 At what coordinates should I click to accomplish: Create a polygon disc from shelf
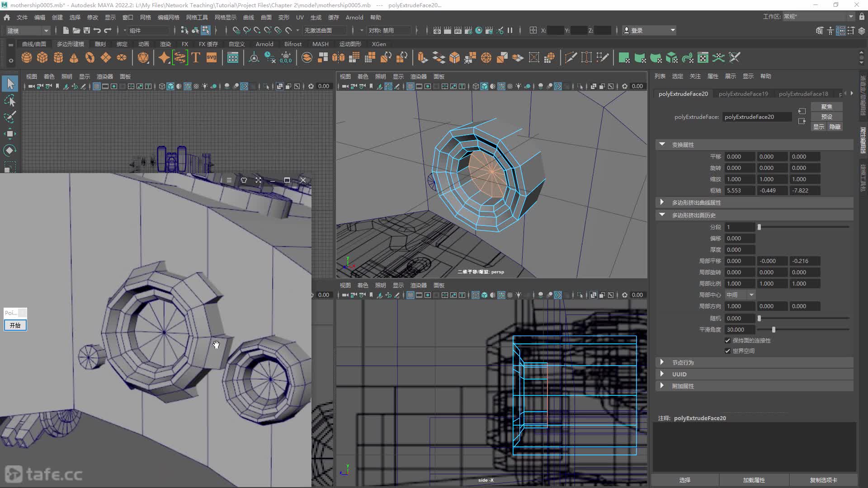[122, 58]
